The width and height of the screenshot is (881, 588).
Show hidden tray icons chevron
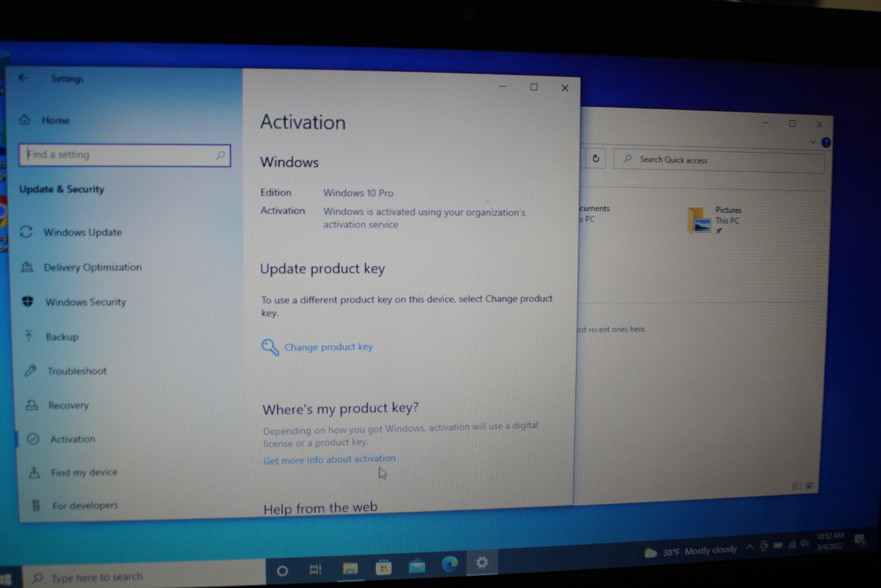(x=749, y=547)
